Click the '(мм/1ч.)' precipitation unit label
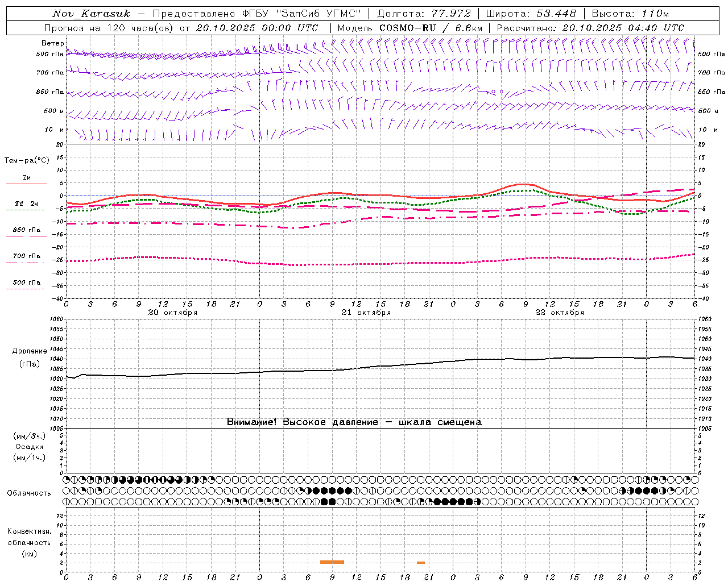The image size is (728, 582). pos(30,458)
